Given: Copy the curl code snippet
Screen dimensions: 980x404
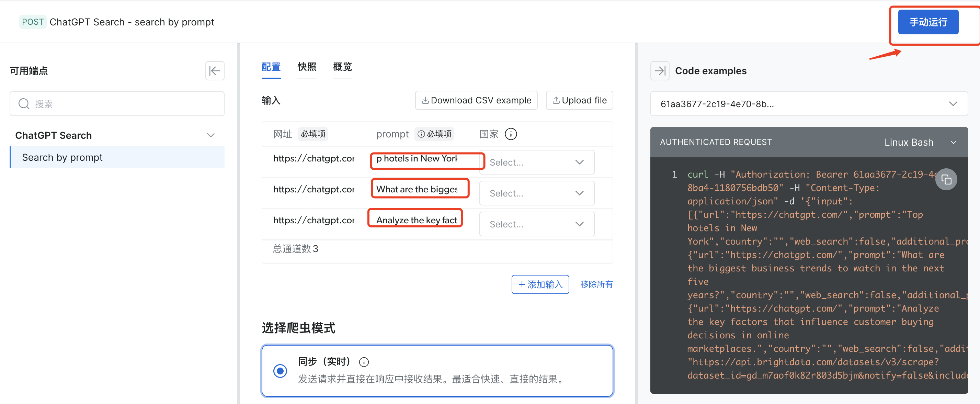Looking at the screenshot, I should 946,179.
